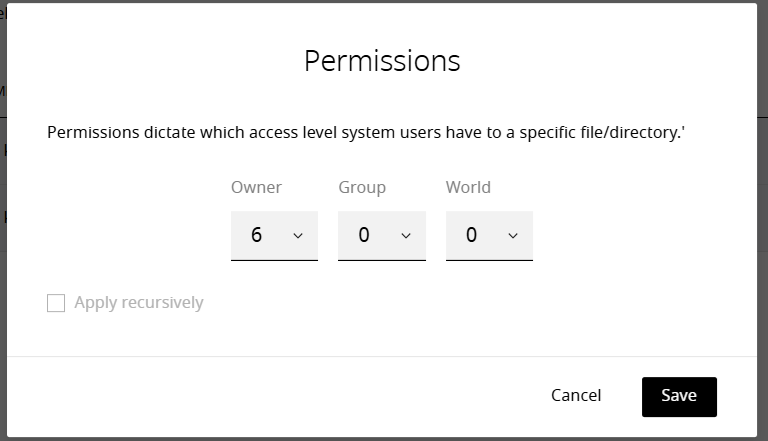Click the 'Group' field label
This screenshot has height=441, width=768.
click(x=362, y=187)
